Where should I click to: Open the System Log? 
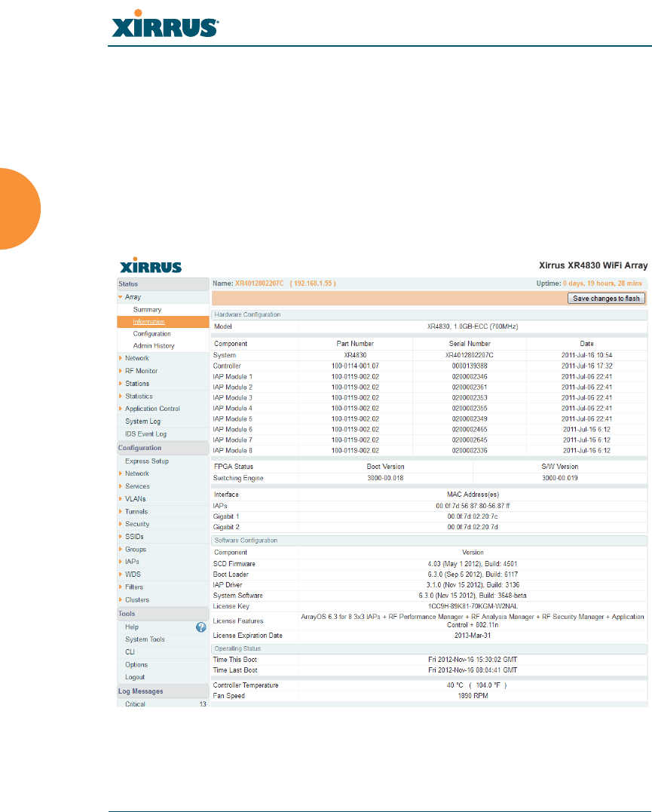pos(143,421)
